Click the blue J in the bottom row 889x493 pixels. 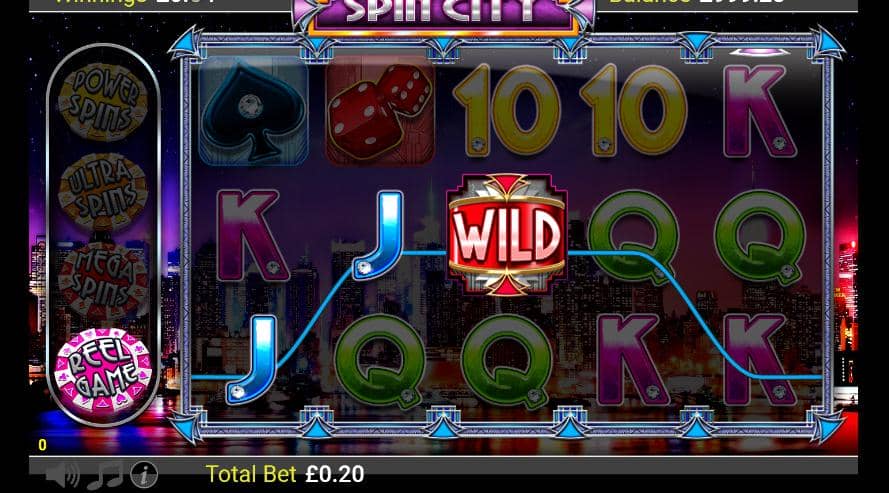[251, 359]
